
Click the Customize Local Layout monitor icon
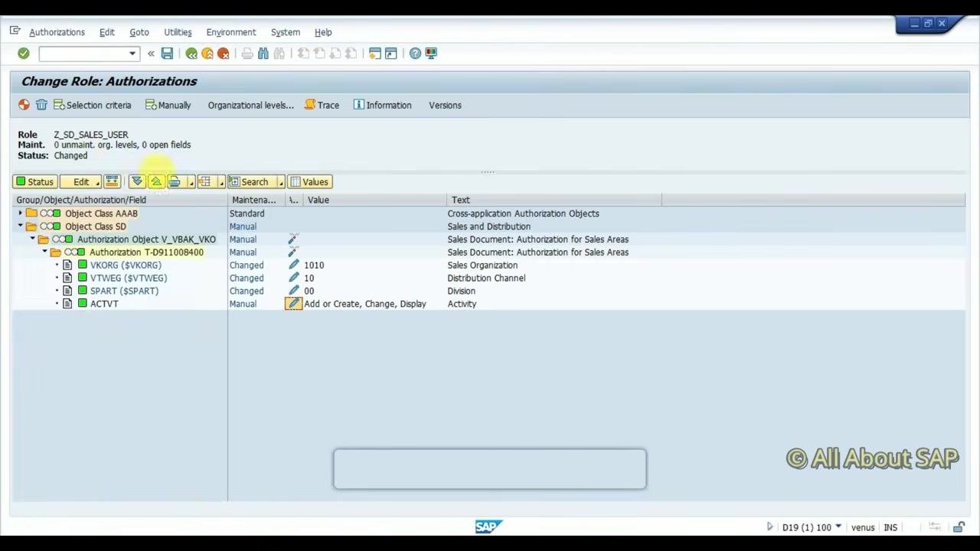(431, 54)
